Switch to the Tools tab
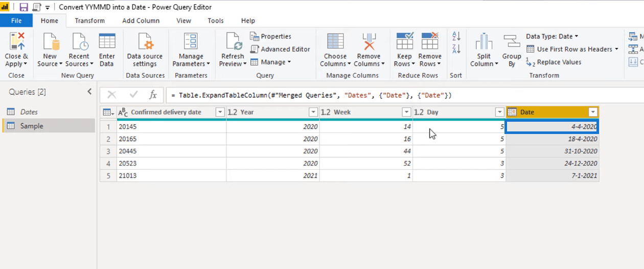 coord(215,20)
